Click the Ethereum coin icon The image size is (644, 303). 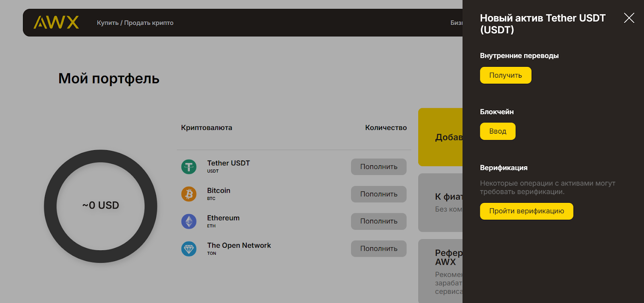(x=189, y=221)
